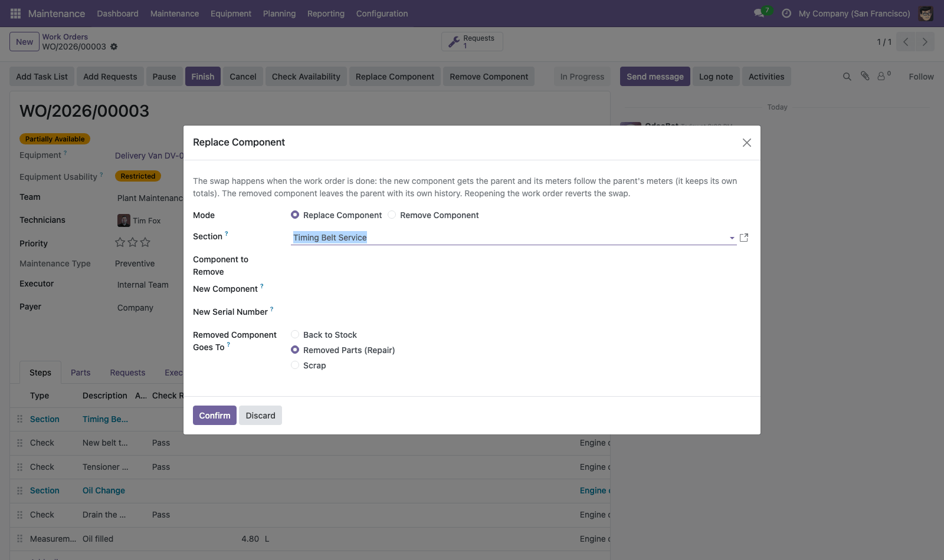Select the Replace Component mode radio

[295, 215]
